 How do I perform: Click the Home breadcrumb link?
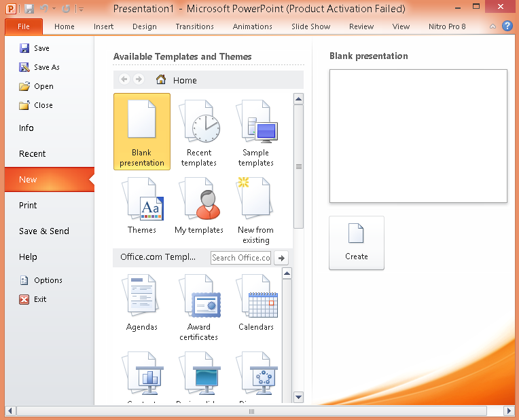click(184, 80)
